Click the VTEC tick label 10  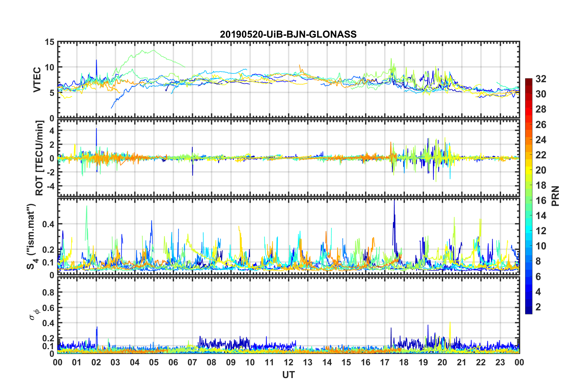pos(49,68)
